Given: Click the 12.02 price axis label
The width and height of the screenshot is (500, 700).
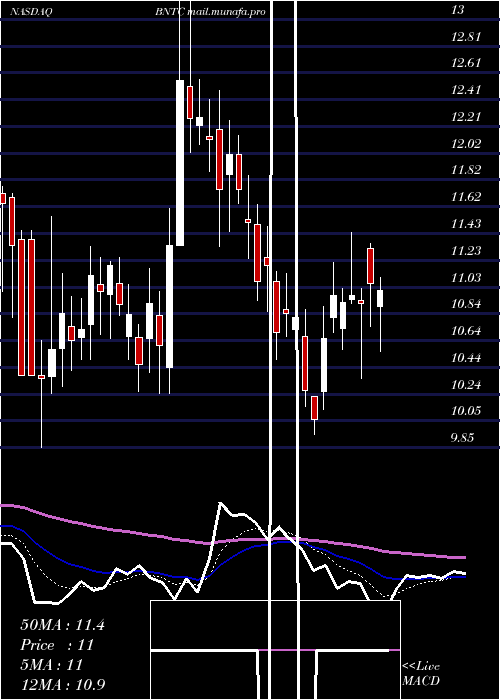Looking at the screenshot, I should coord(466,144).
